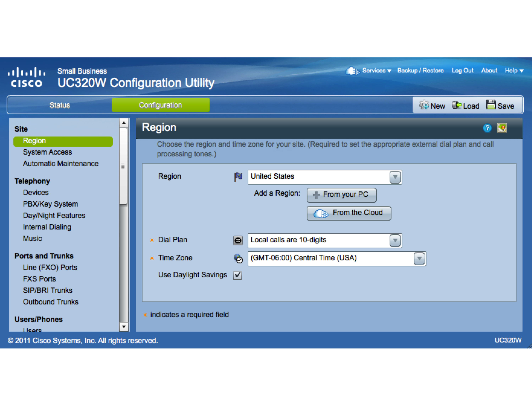Image resolution: width=532 pixels, height=399 pixels.
Task: Open the About page
Action: pos(489,70)
